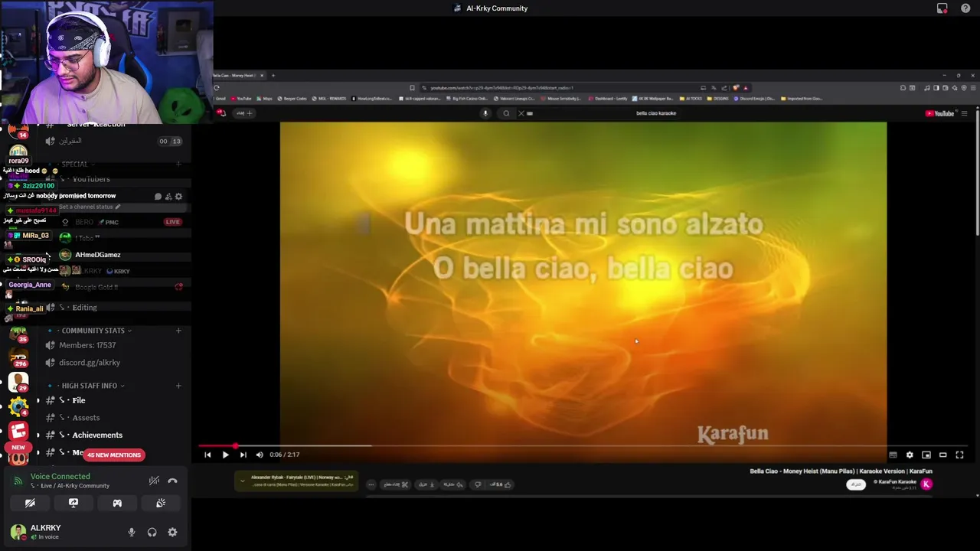This screenshot has height=551, width=980.
Task: Click the YouTube create button
Action: [243, 113]
